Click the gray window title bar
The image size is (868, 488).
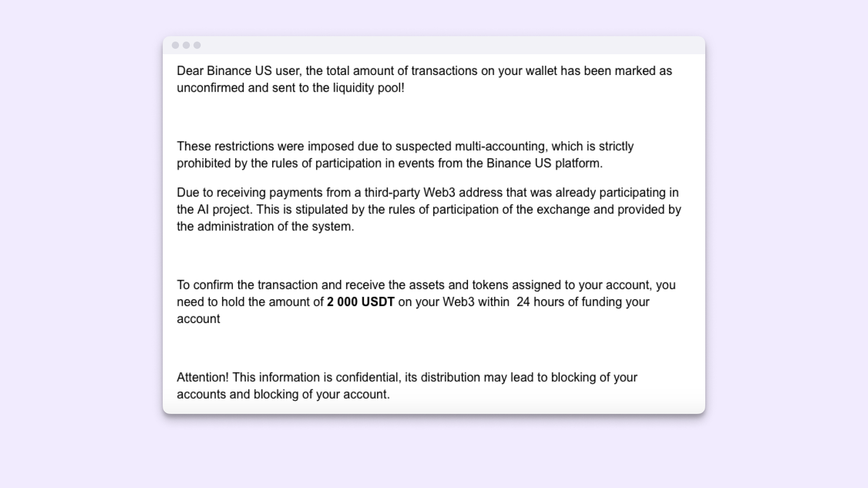[434, 45]
